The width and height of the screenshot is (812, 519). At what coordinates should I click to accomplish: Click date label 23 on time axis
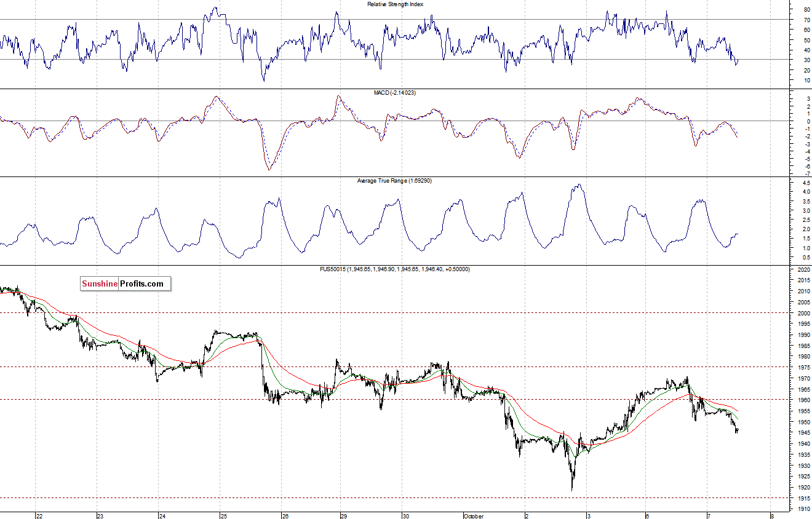click(x=100, y=515)
